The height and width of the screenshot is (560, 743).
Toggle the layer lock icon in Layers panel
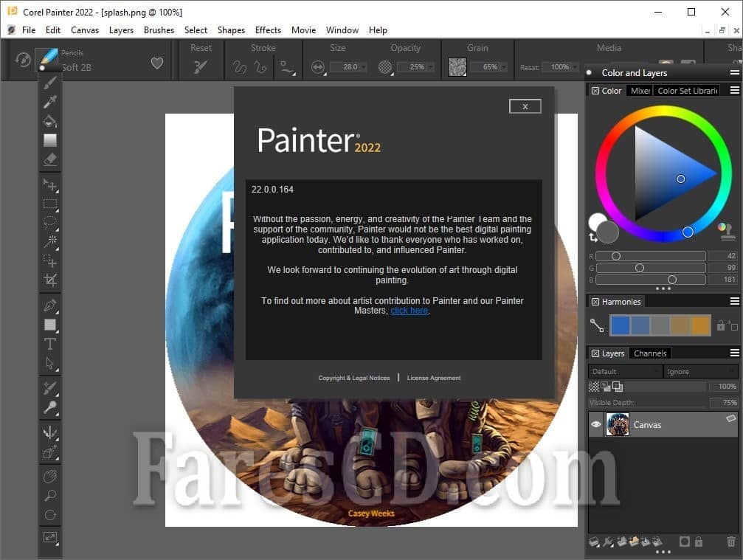699,541
